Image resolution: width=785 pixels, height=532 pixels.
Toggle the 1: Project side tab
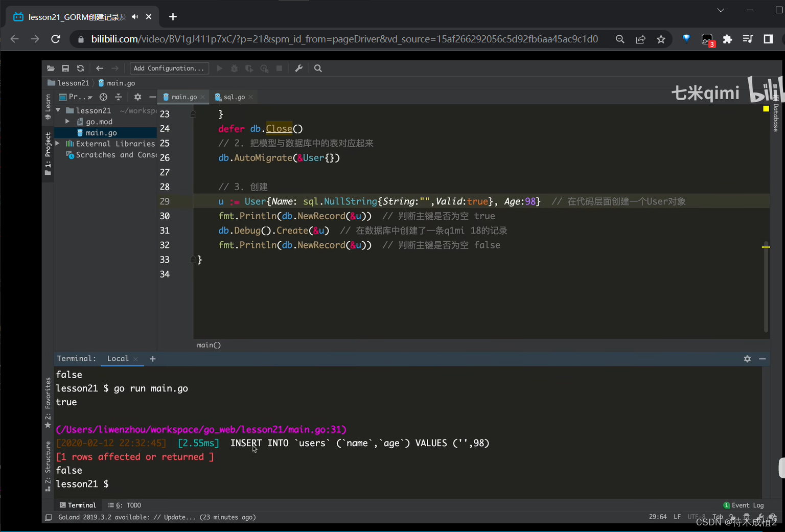pyautogui.click(x=48, y=154)
